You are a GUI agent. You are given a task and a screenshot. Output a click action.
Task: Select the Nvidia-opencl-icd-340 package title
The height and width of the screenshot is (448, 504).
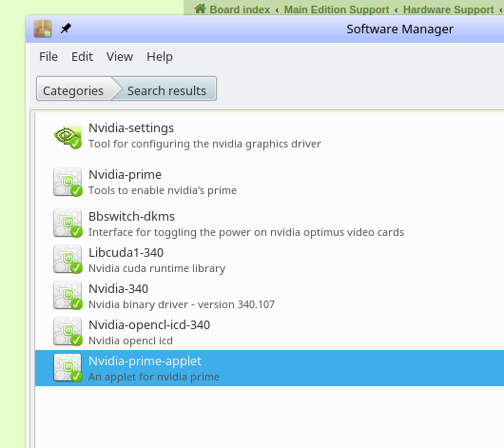[149, 325]
